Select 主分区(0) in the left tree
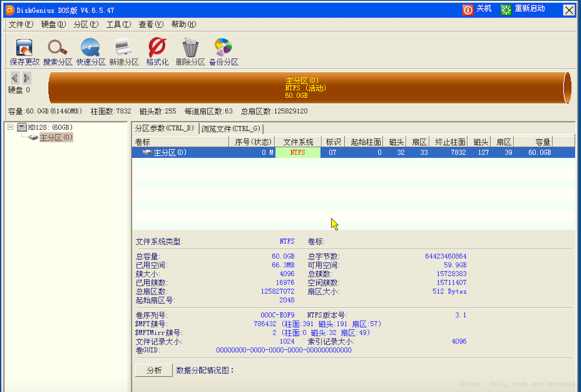Viewport: 581px width, 392px height. (x=56, y=138)
